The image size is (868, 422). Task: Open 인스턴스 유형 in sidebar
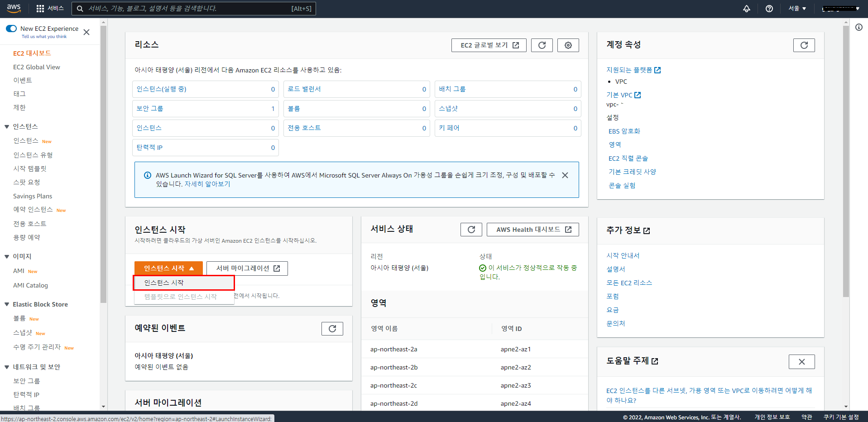tap(33, 155)
